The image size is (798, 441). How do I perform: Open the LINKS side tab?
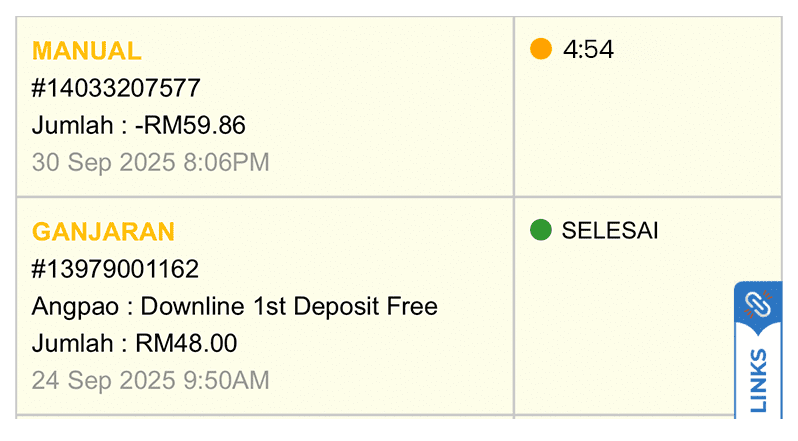point(758,378)
